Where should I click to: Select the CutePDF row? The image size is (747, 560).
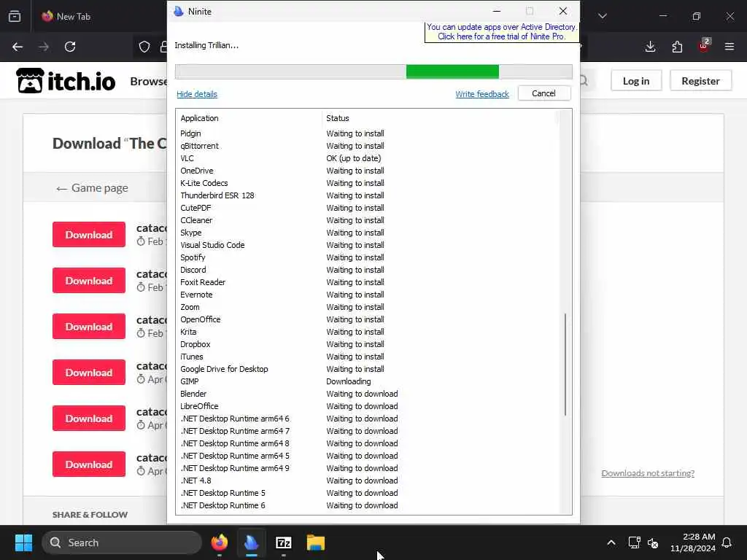(x=368, y=208)
